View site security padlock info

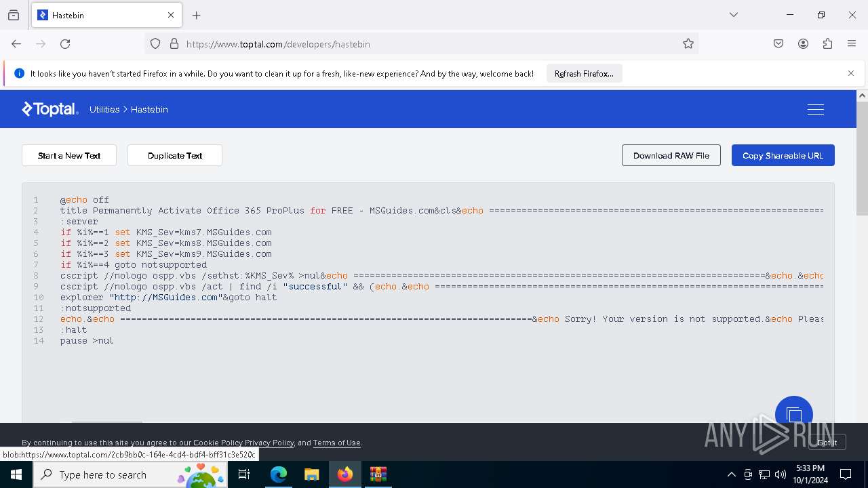(174, 44)
